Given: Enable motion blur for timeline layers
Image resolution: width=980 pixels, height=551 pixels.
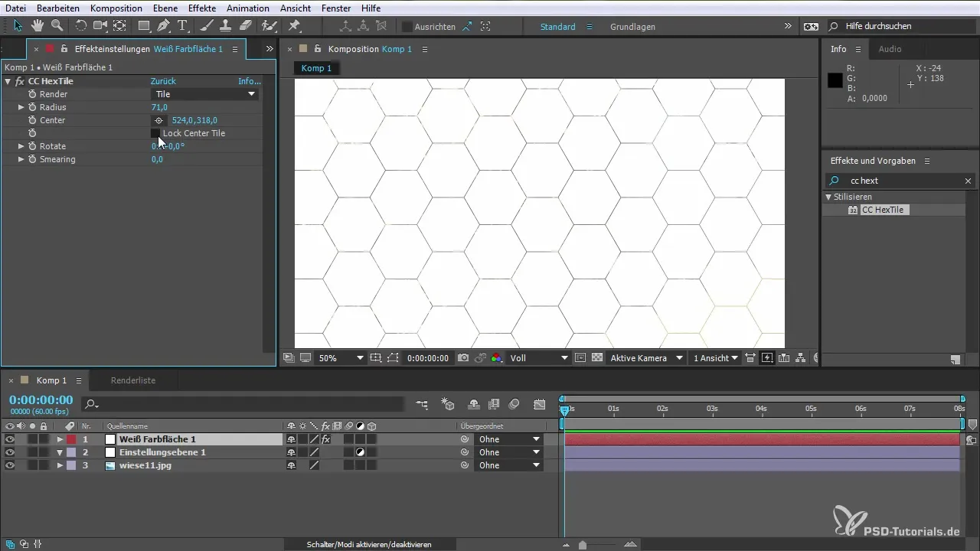Looking at the screenshot, I should pos(514,404).
